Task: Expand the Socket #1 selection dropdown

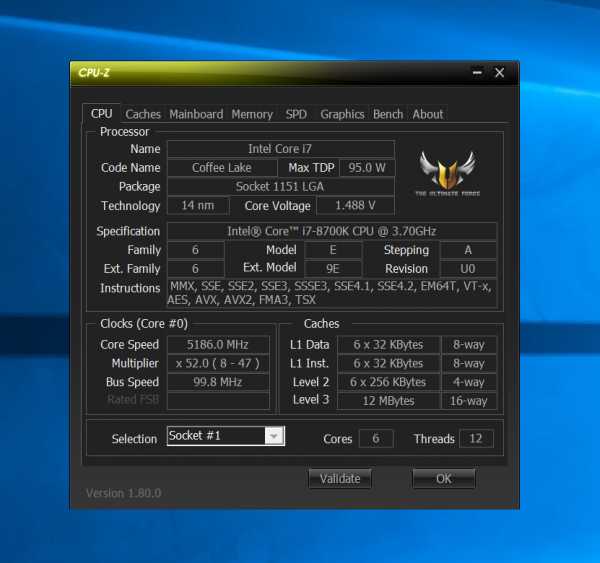Action: click(x=274, y=436)
